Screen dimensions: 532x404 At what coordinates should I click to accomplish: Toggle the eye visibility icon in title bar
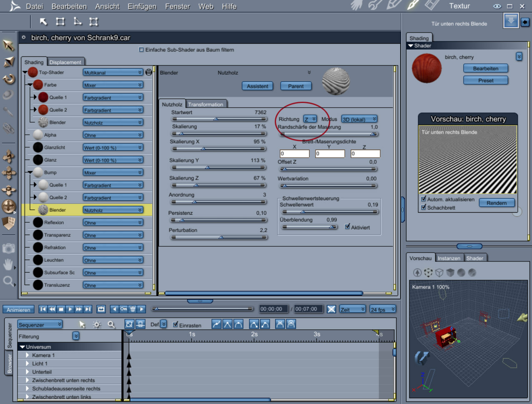pyautogui.click(x=497, y=6)
